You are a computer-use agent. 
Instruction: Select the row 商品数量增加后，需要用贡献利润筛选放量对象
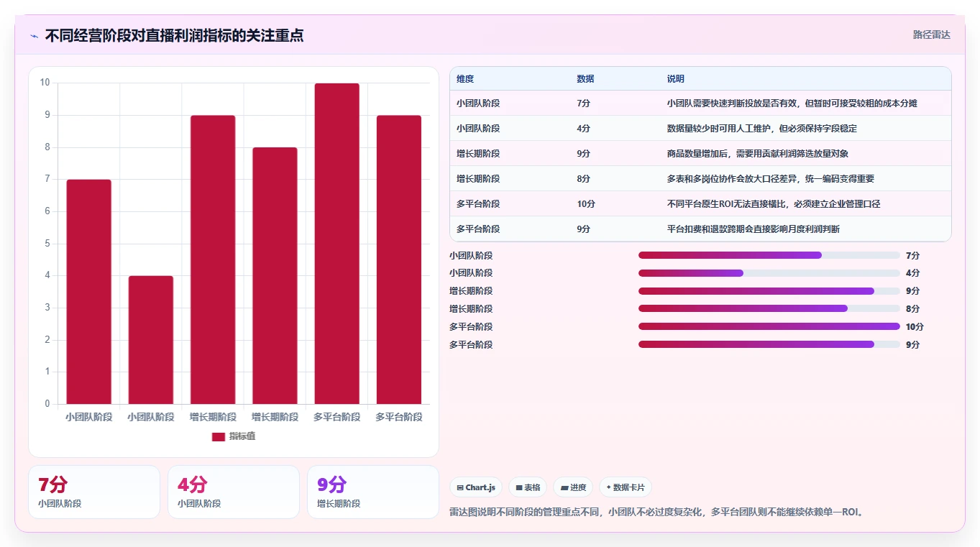pos(700,154)
